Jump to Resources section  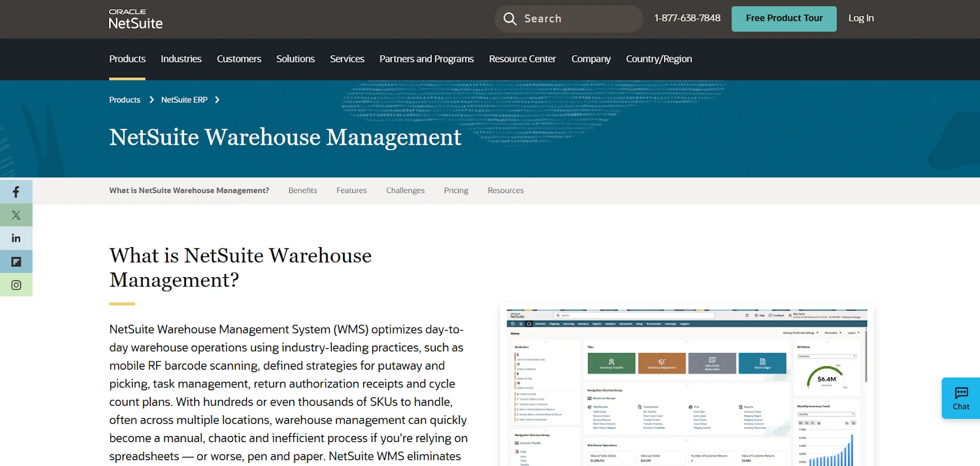505,191
